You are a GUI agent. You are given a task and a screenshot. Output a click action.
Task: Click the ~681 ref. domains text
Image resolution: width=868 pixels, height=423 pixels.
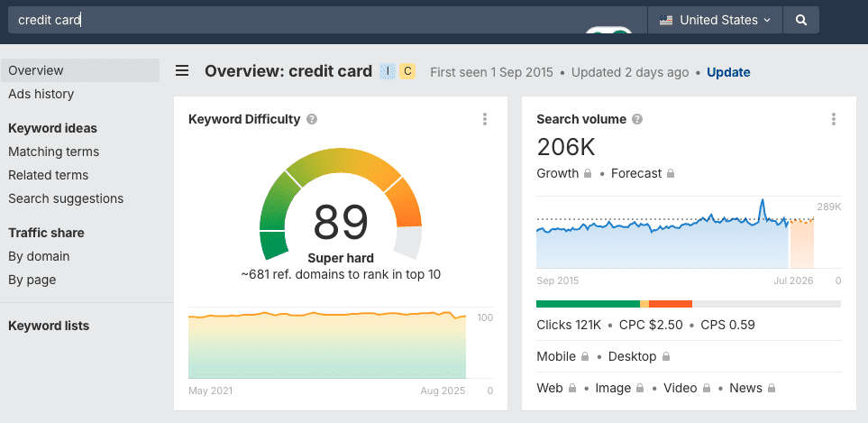341,274
